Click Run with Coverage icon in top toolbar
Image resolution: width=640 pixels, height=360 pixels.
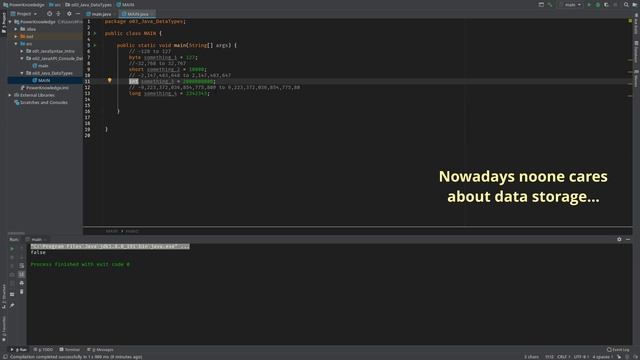tap(606, 4)
